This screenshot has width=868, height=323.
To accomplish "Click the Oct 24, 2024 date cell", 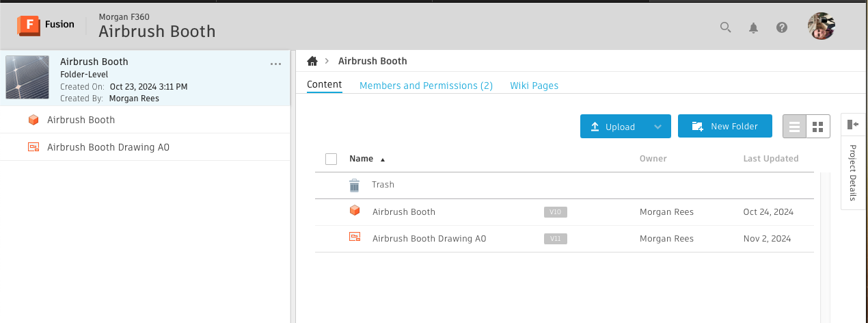I will point(768,212).
